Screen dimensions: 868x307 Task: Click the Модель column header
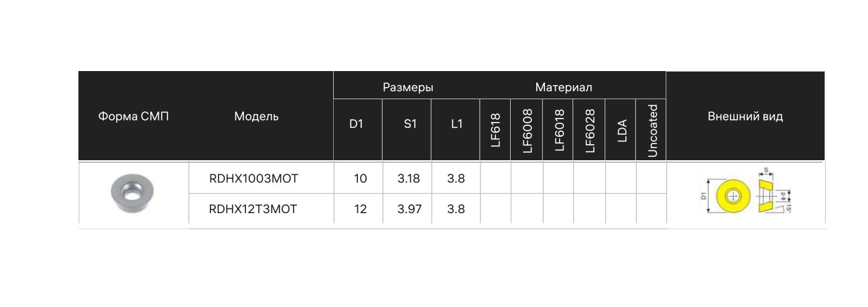(256, 117)
